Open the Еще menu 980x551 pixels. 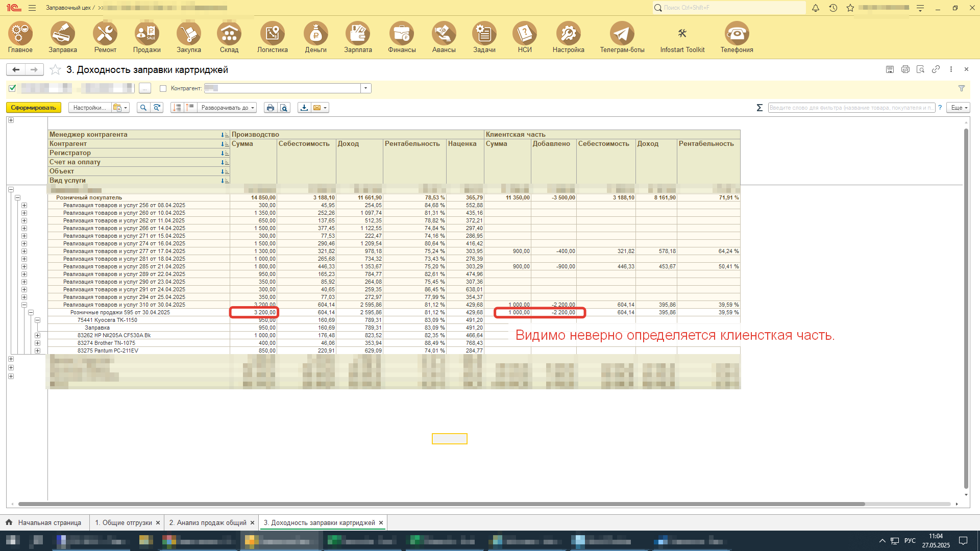click(x=958, y=108)
